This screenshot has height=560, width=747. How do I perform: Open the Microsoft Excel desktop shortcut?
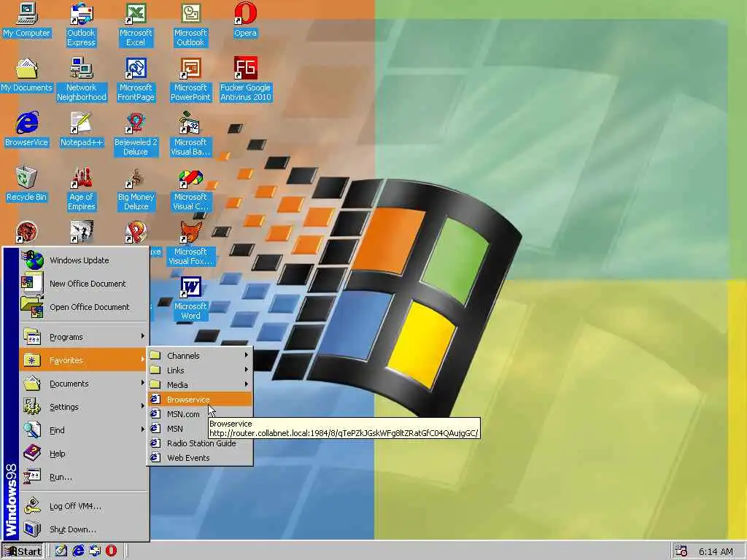136,25
